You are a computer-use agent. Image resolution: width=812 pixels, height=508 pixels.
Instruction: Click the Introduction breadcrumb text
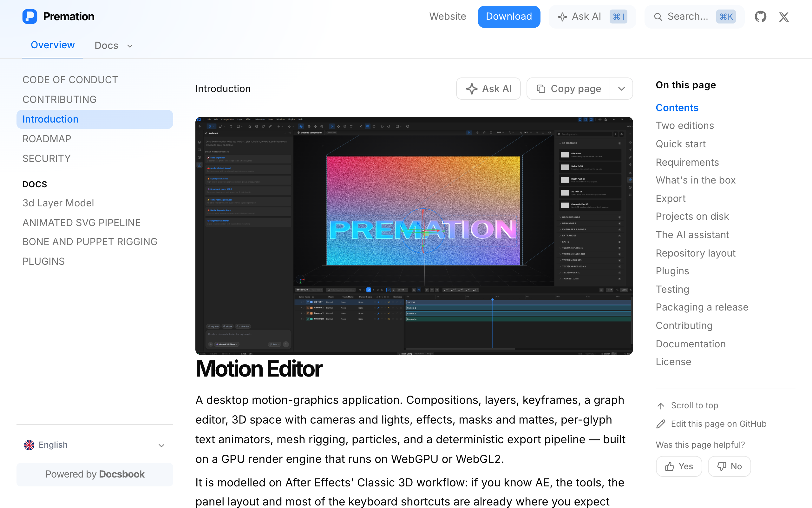point(223,89)
